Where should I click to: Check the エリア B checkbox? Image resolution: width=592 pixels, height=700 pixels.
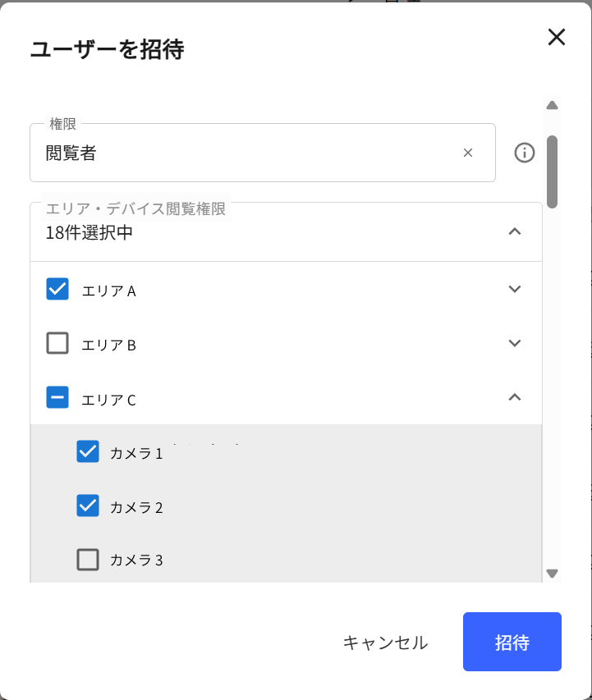[x=57, y=343]
